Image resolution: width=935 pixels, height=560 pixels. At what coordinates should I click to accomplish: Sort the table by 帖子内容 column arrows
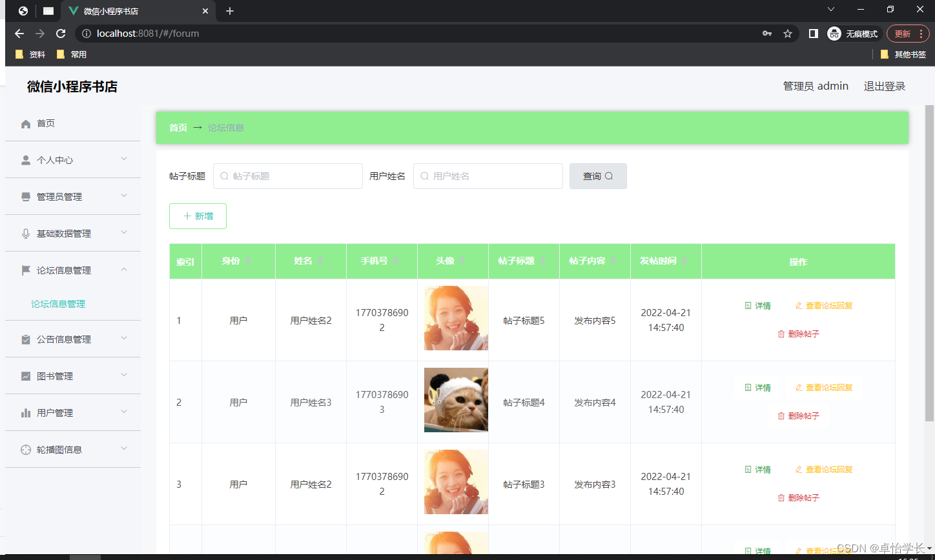[613, 261]
